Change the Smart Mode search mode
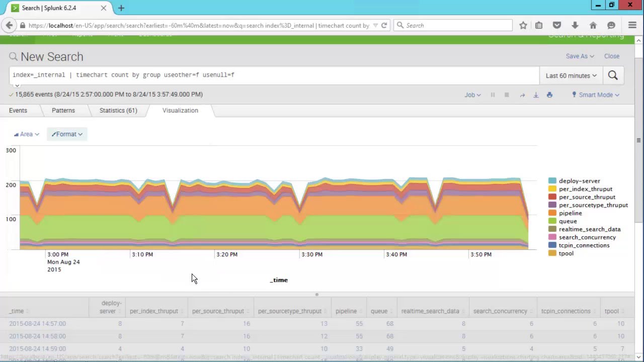Screen dimensions: 644x362 (x=596, y=95)
